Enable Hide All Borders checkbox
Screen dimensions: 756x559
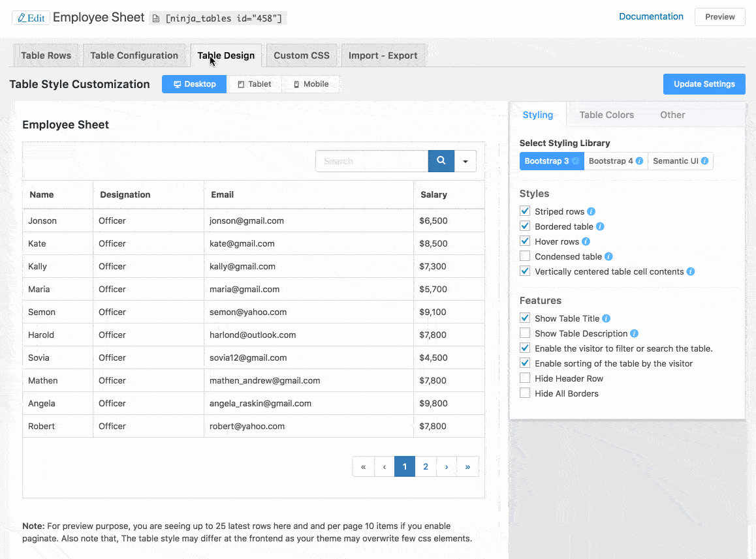[525, 393]
